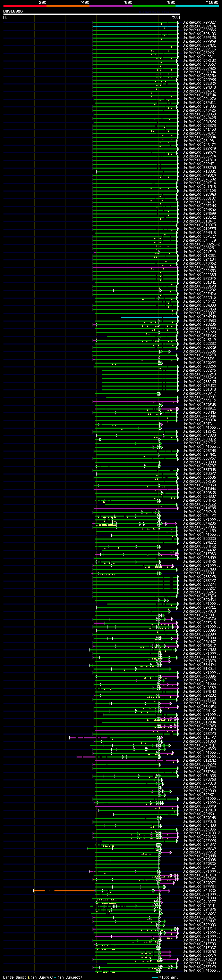Image resolution: width=222 pixels, height=980 pixels.
Task: Click the UniRef100_A8JAG8 entry
Action: (x=199, y=776)
